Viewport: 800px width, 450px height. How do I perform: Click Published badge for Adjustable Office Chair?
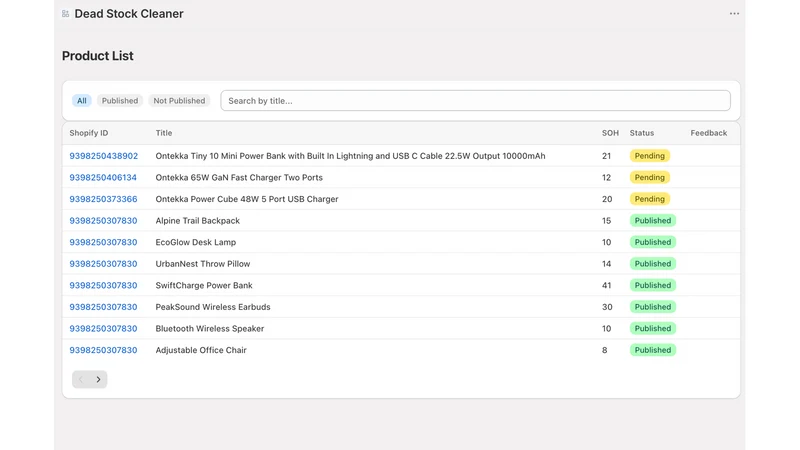pyautogui.click(x=653, y=350)
